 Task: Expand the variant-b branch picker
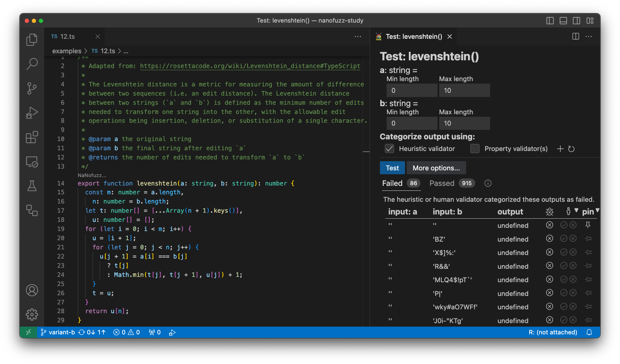point(58,332)
